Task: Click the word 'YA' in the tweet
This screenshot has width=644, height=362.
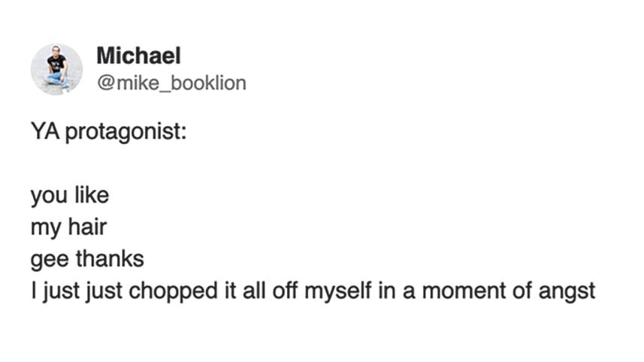Action: click(44, 134)
